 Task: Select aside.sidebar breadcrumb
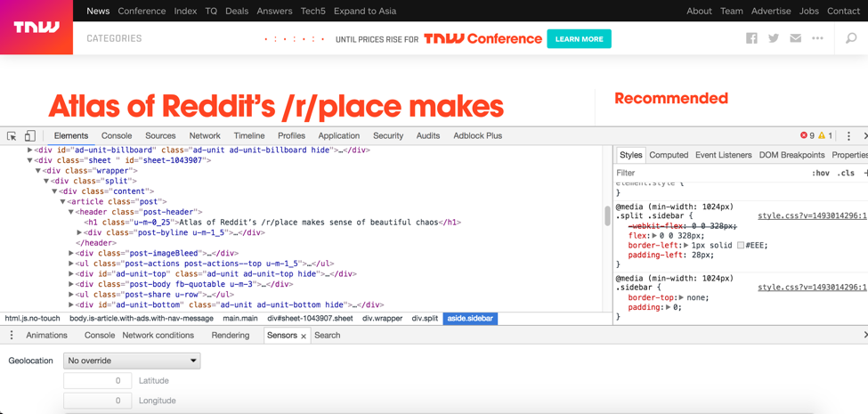coord(471,319)
